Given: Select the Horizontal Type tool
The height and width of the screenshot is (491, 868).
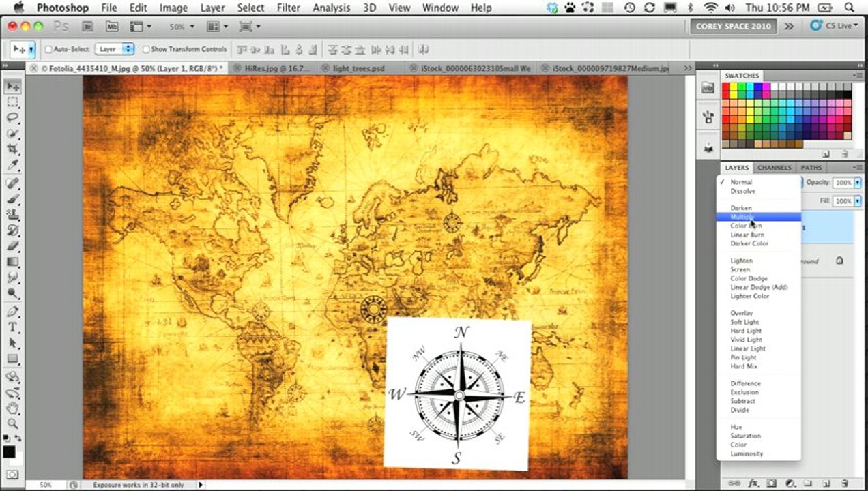Looking at the screenshot, I should (x=12, y=327).
